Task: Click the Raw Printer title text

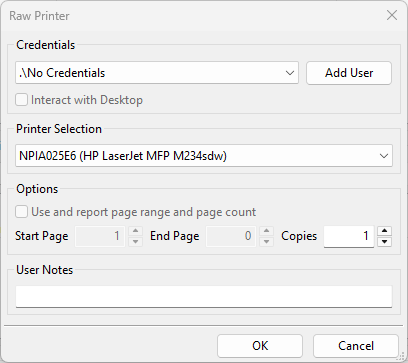Action: [39, 16]
